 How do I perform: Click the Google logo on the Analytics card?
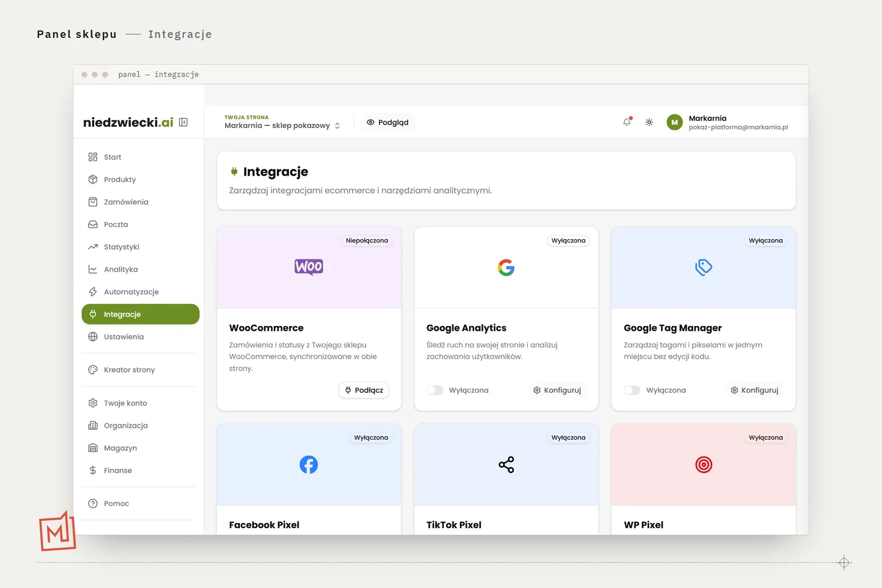pos(506,267)
